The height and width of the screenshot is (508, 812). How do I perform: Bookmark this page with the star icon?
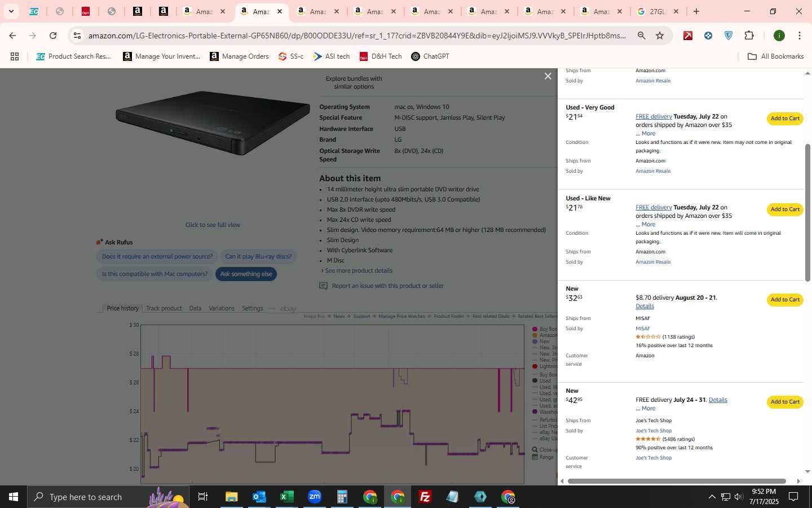[x=660, y=36]
